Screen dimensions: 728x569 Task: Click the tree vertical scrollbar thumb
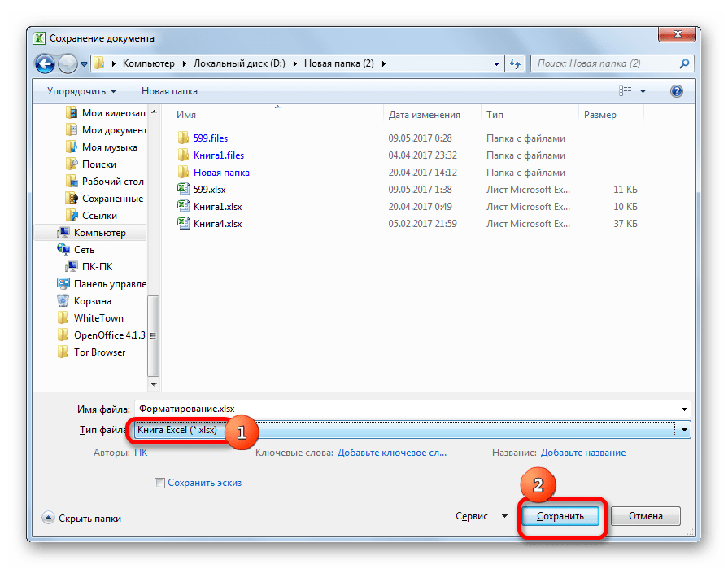[153, 336]
